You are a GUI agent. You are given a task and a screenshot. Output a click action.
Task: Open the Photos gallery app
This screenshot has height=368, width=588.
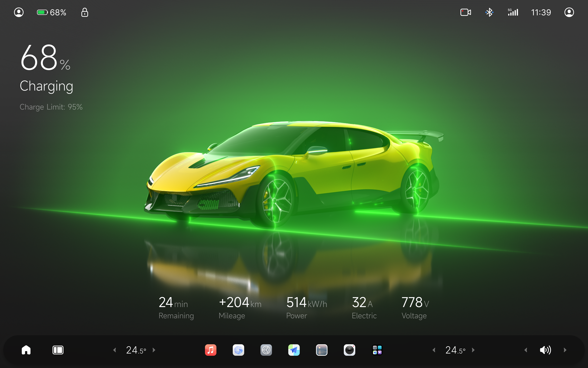click(322, 350)
